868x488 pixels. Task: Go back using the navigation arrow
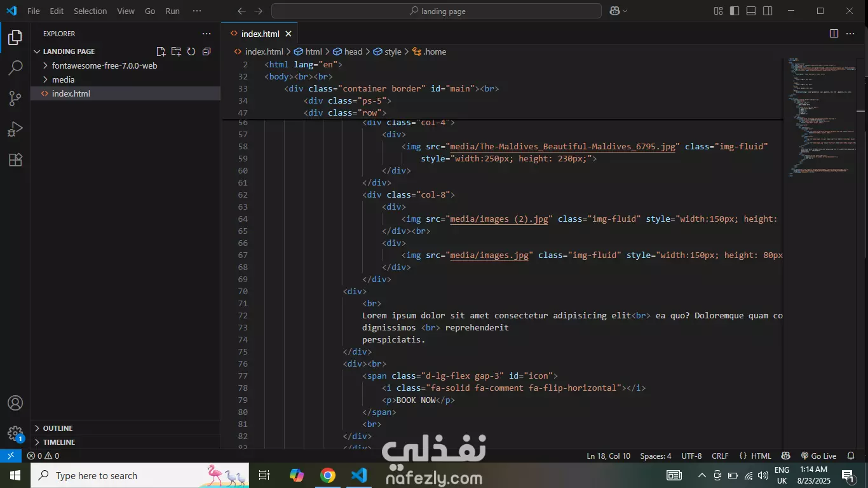(x=241, y=11)
